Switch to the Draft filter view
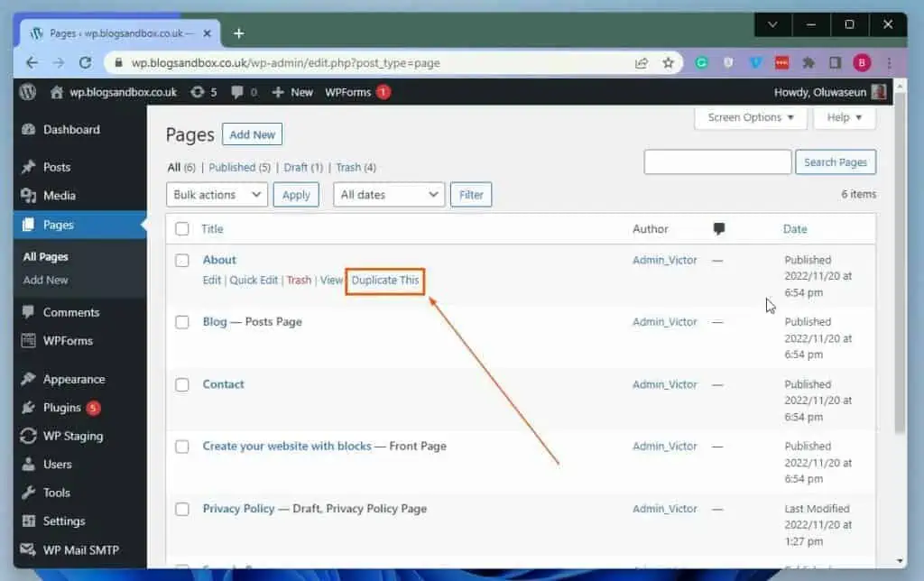The width and height of the screenshot is (924, 581). pos(296,167)
